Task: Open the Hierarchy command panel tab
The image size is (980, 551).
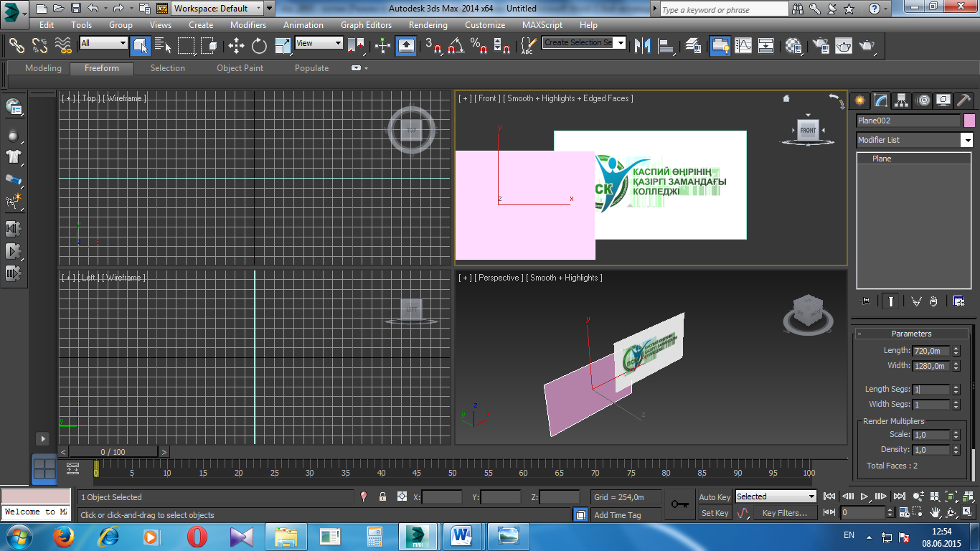Action: 902,100
